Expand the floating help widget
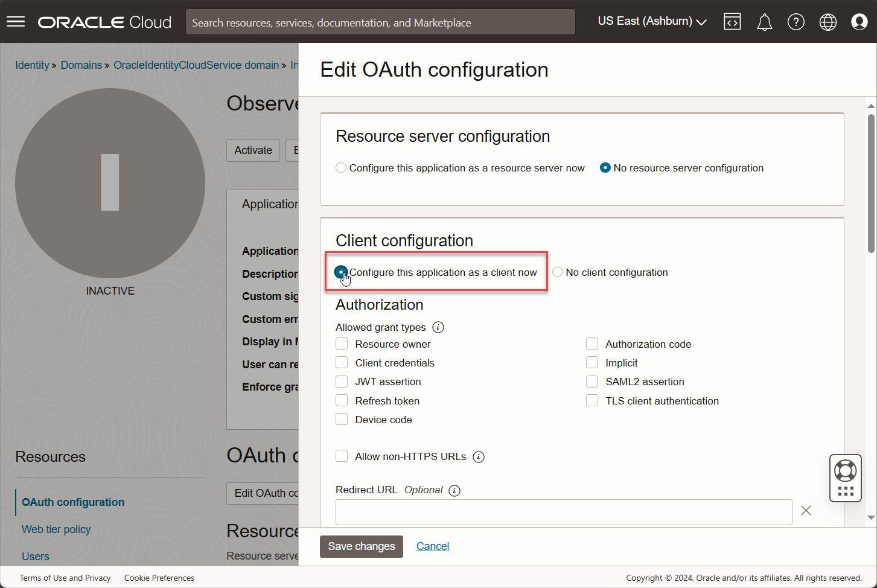 pyautogui.click(x=845, y=478)
